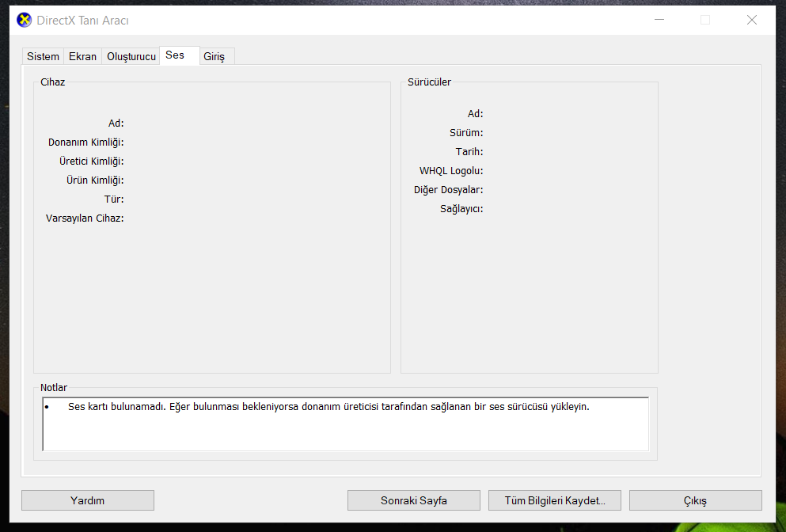Screen dimensions: 786x532
Task: Click the 'Varsayılan Cihaz:' label
Action: coord(85,218)
